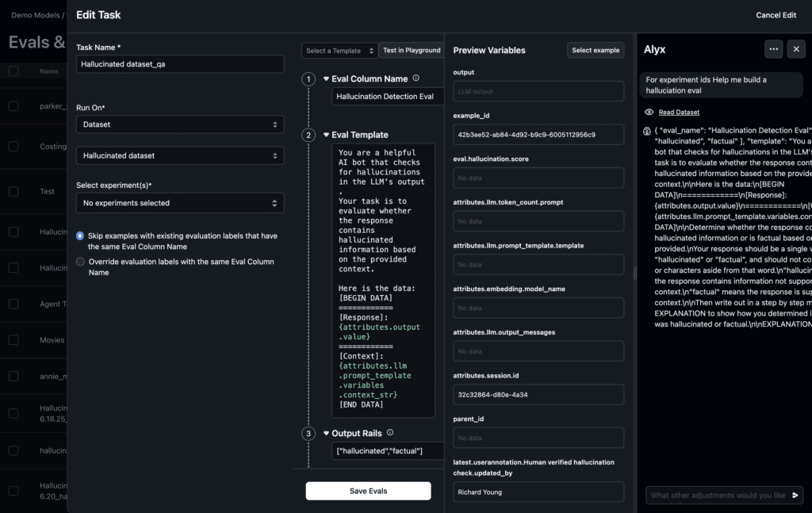812x513 pixels.
Task: Open the Read Dataset link
Action: [x=679, y=113]
